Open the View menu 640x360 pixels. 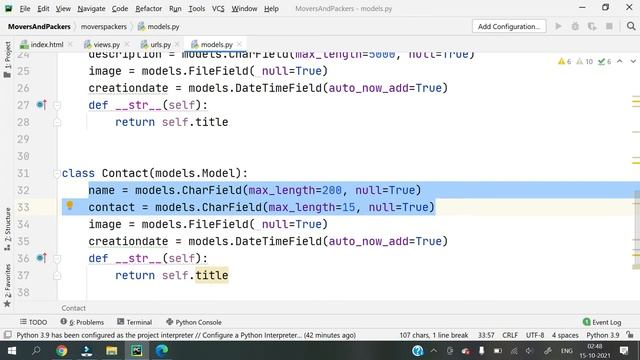(63, 9)
